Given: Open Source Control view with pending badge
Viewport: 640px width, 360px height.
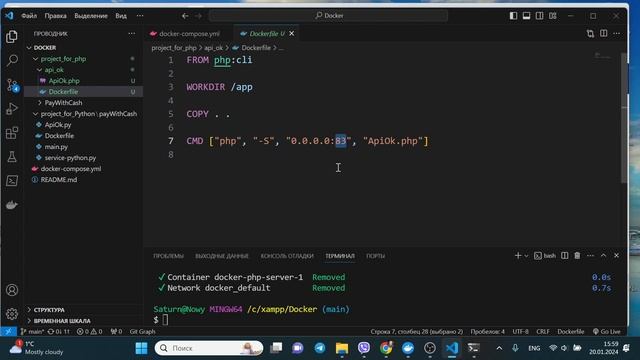Looking at the screenshot, I should tap(12, 85).
